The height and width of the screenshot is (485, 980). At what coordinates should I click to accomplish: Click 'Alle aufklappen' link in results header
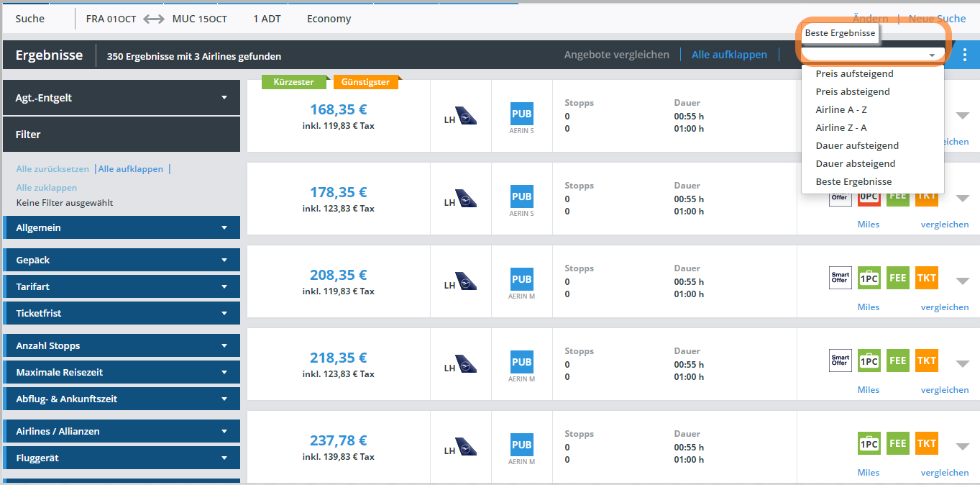pyautogui.click(x=728, y=55)
